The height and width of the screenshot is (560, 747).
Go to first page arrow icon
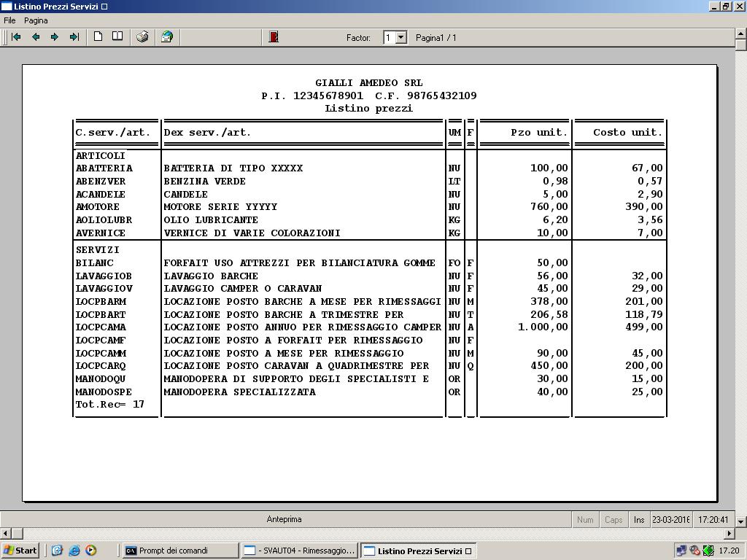[16, 36]
